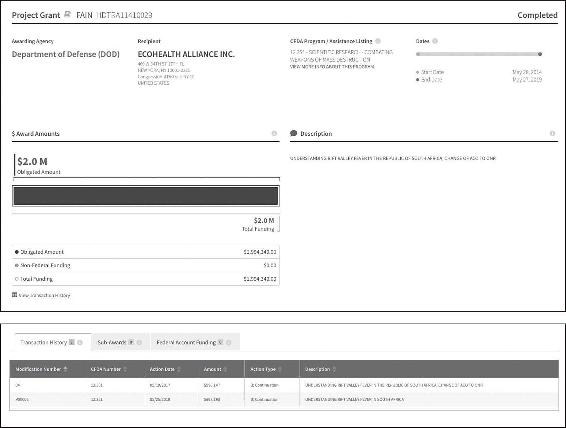
Task: Click second transaction row's action date cell
Action: point(160,399)
